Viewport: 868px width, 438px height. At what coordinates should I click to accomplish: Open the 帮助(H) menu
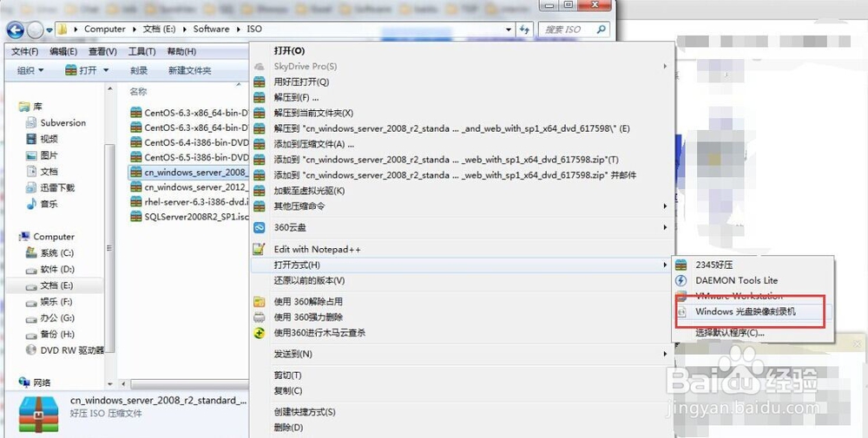pos(181,51)
